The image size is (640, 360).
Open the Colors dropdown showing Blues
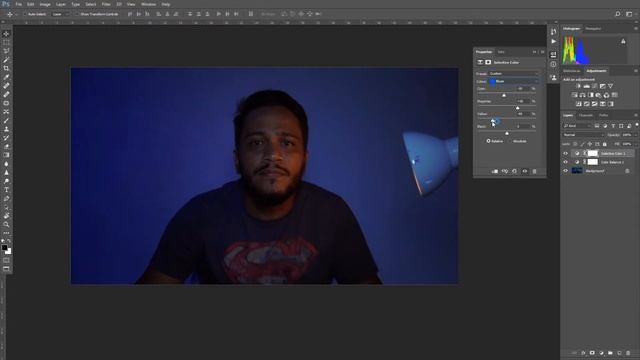coord(513,81)
